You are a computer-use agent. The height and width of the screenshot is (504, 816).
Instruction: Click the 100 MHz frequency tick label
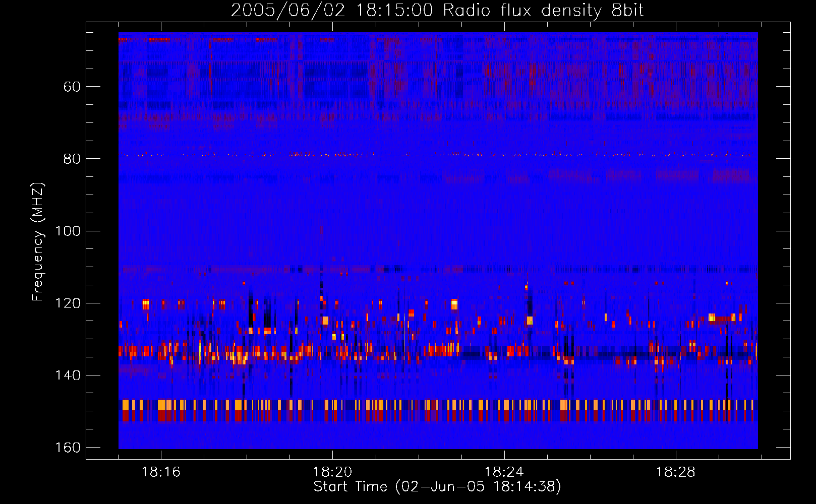(x=68, y=231)
